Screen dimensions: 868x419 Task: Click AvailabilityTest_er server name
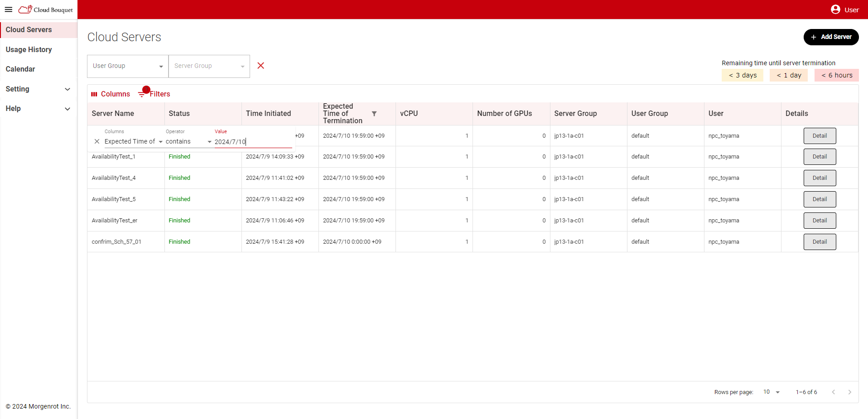tap(114, 221)
